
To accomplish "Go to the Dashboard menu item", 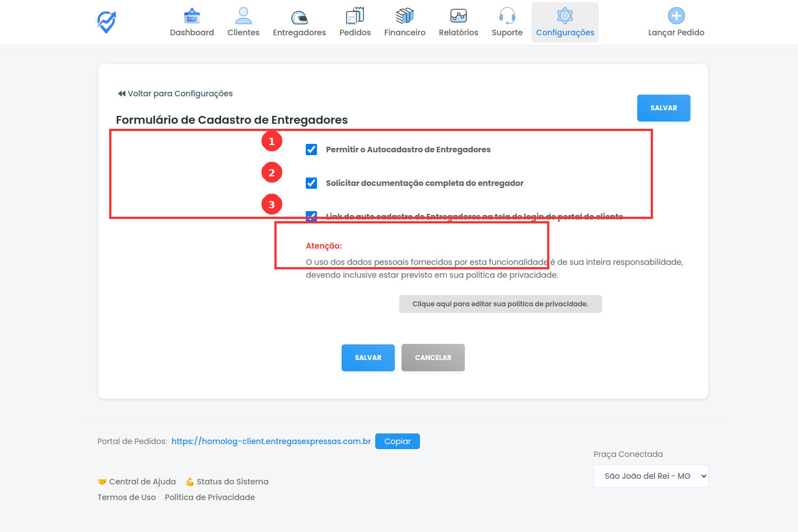I will 192,15.
